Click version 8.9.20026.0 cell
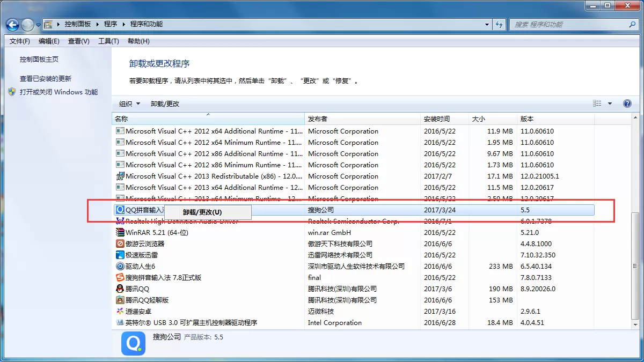This screenshot has height=362, width=644. (538, 289)
